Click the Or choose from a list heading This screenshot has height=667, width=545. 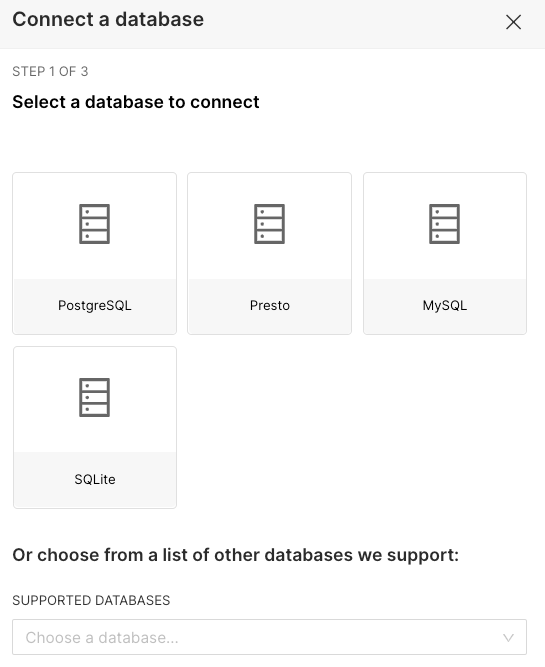[x=236, y=555]
